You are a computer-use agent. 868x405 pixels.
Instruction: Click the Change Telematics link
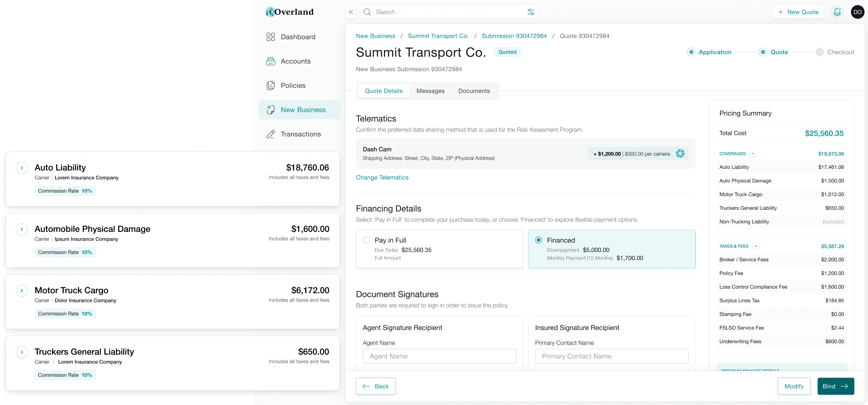(x=382, y=177)
